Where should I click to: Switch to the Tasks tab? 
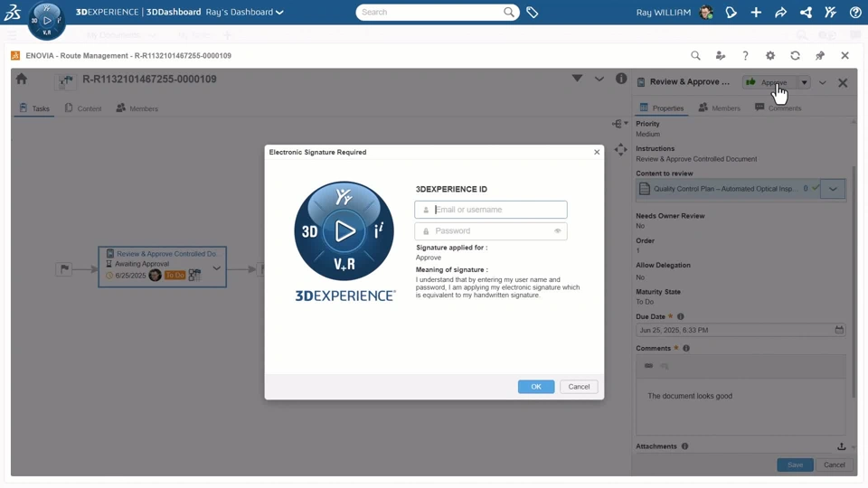(34, 108)
